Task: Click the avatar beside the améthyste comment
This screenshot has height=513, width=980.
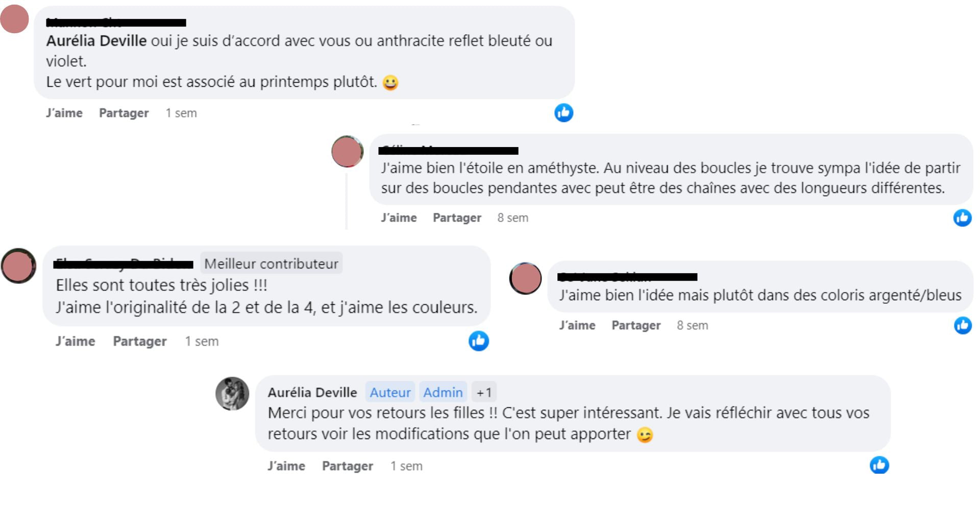Action: pyautogui.click(x=347, y=151)
